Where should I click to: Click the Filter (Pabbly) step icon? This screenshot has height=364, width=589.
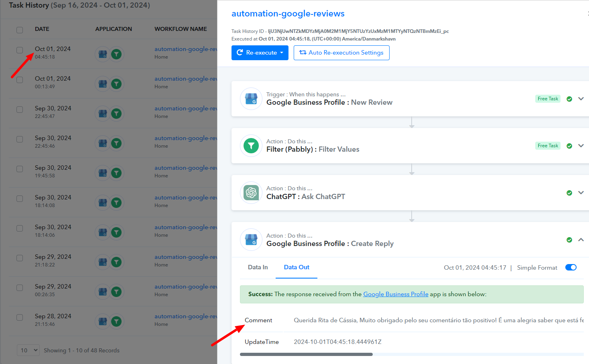[251, 146]
